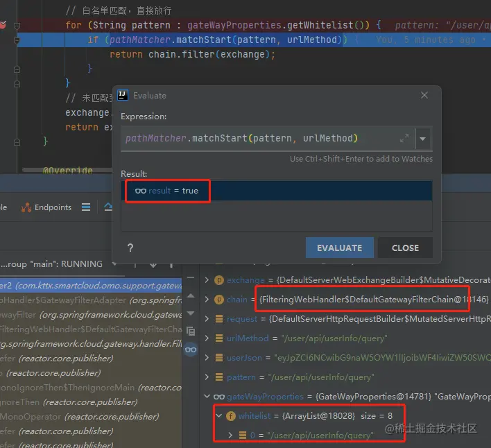Click the variable icon beside userJson
The image size is (491, 448).
click(x=219, y=358)
